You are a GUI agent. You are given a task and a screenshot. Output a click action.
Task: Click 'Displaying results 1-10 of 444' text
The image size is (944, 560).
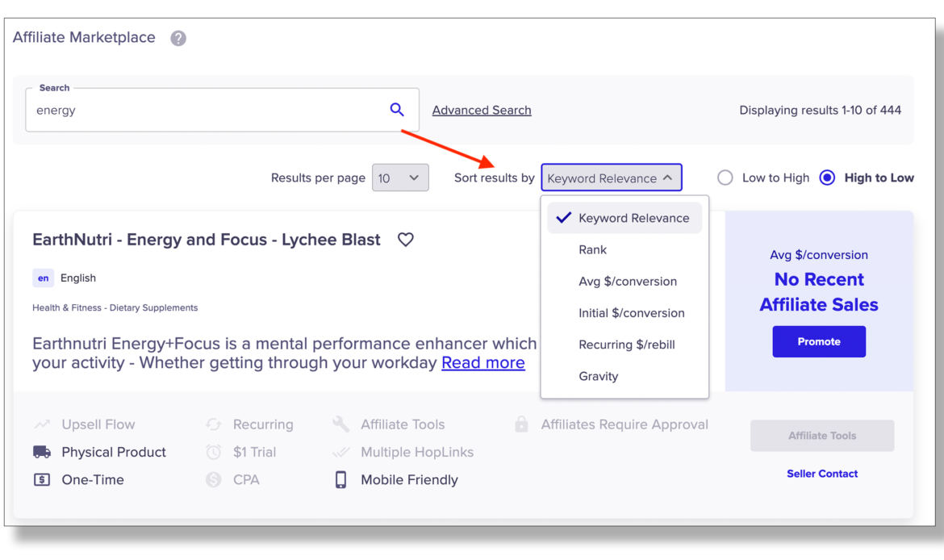(x=820, y=111)
